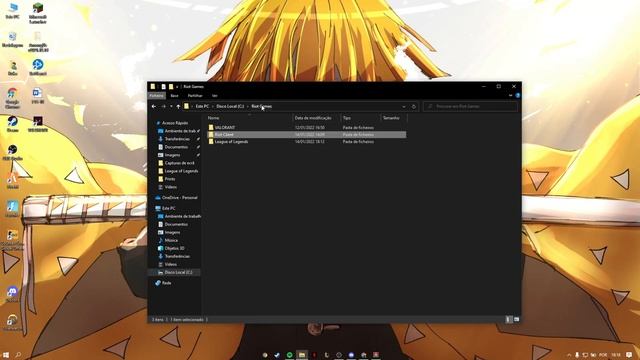640x360 pixels.
Task: Sort by the Tamanho column header
Action: coord(391,118)
